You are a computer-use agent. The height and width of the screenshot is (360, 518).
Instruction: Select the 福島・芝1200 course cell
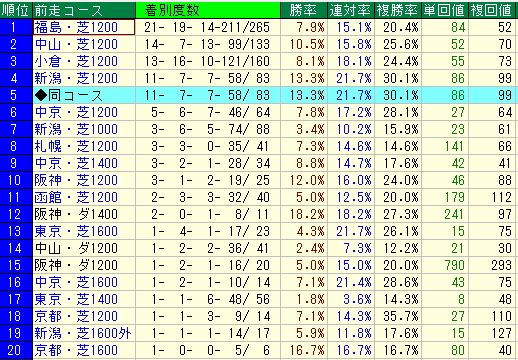point(84,27)
